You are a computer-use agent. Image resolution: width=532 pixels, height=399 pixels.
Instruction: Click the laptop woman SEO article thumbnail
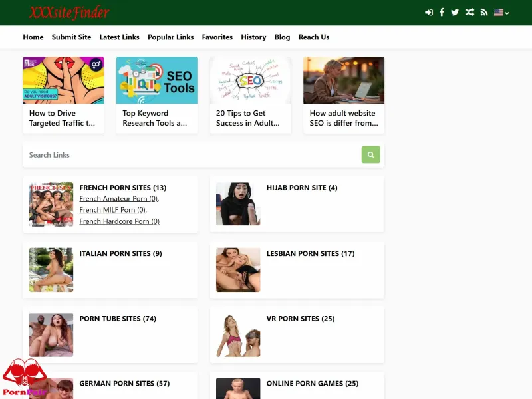pos(344,80)
